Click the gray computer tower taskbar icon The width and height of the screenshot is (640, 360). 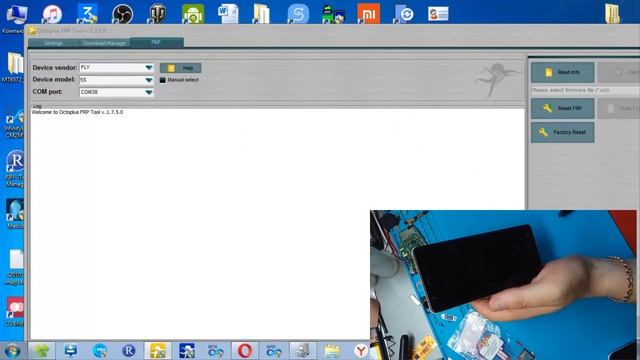click(x=303, y=351)
